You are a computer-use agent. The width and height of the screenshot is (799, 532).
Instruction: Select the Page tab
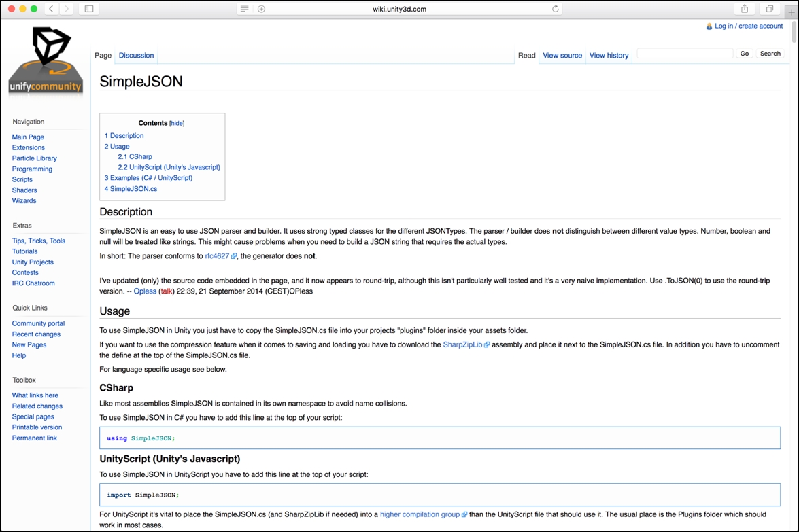103,56
